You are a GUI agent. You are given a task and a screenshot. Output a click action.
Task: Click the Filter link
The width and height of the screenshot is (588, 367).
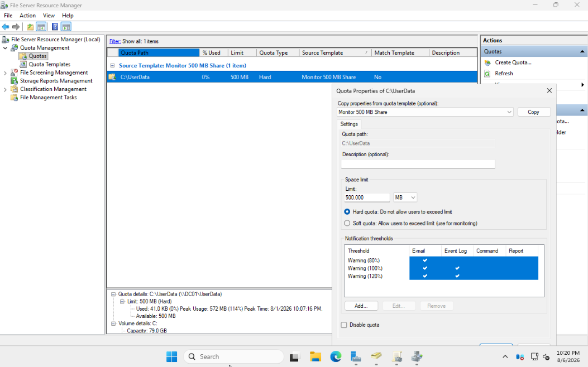(114, 41)
